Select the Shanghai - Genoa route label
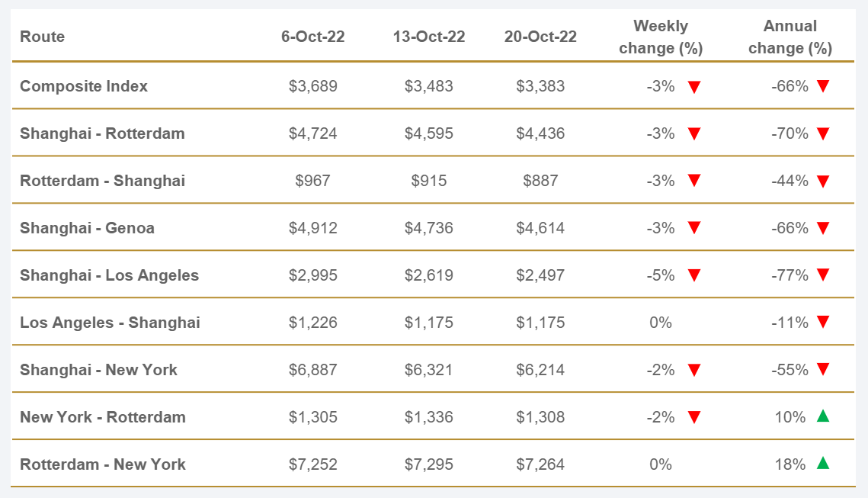Image resolution: width=868 pixels, height=498 pixels. coord(87,228)
